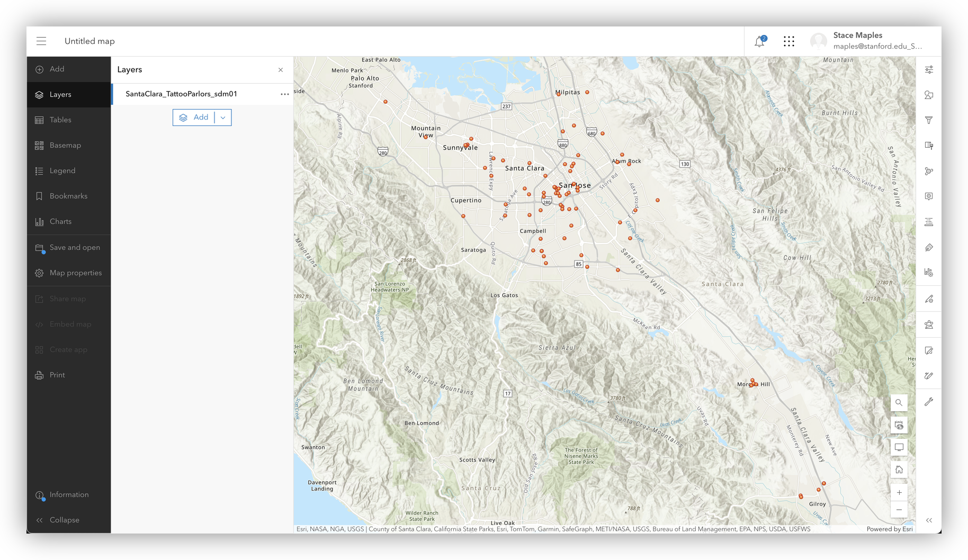Open the notifications bell
The height and width of the screenshot is (560, 968).
(x=759, y=41)
